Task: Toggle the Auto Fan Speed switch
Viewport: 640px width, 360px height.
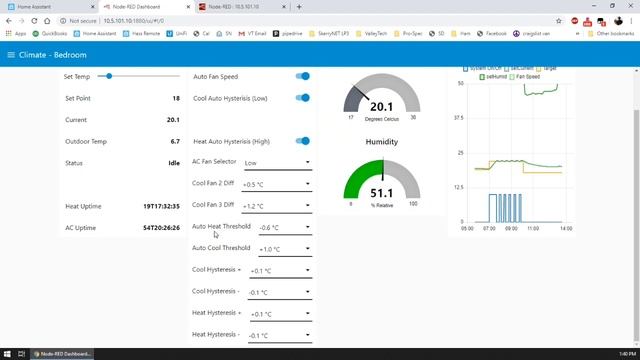Action: click(302, 76)
